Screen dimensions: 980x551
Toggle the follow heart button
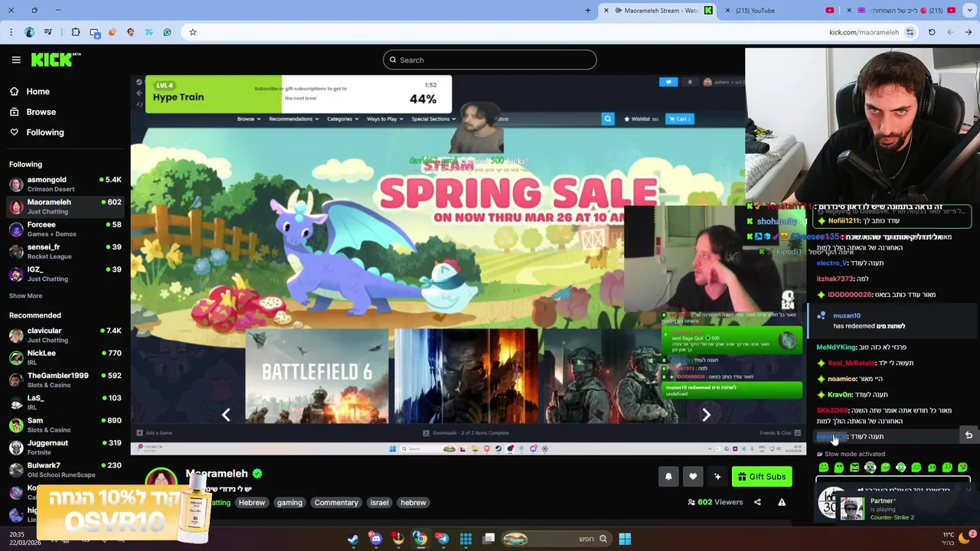click(693, 477)
